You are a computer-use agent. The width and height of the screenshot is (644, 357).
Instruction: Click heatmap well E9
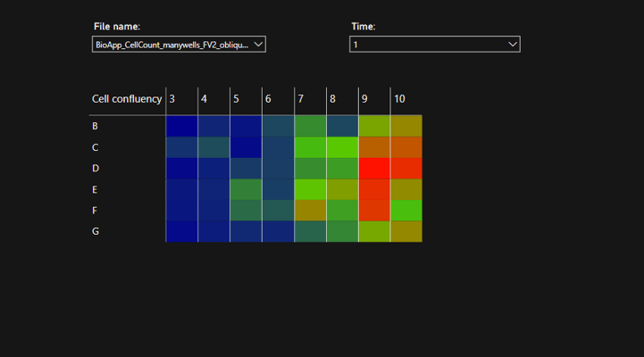(x=374, y=189)
